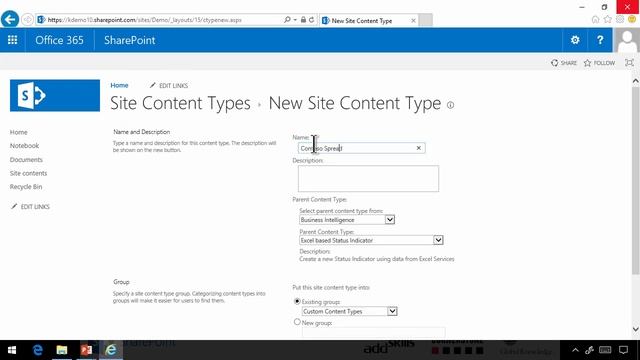The height and width of the screenshot is (360, 640).
Task: Open the browser home icon
Action: click(596, 19)
